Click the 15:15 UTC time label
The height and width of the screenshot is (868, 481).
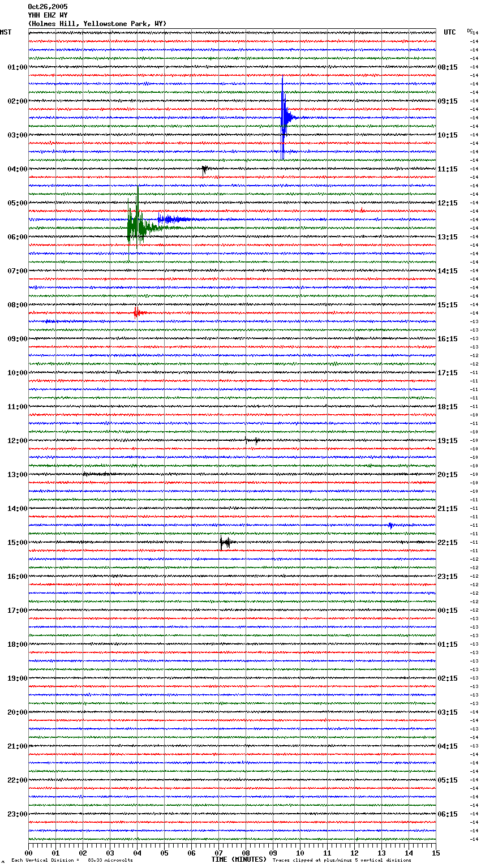point(448,305)
